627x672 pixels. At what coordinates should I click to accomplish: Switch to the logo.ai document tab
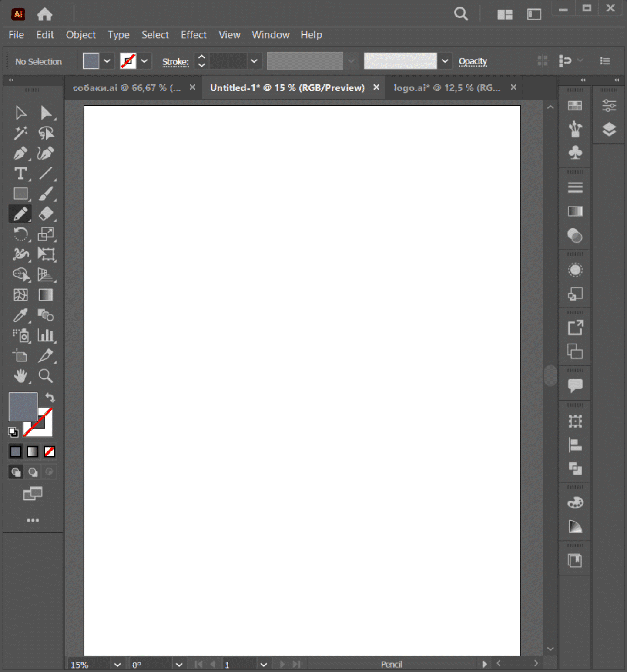pyautogui.click(x=447, y=88)
